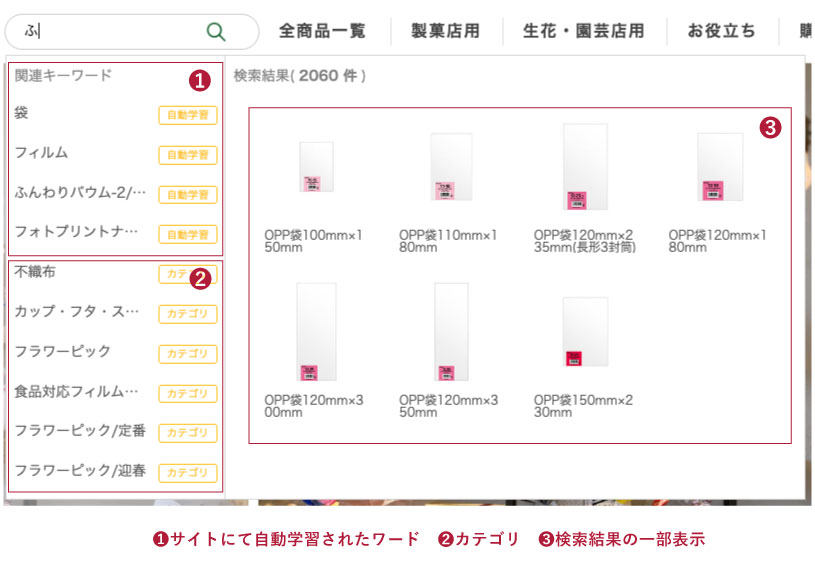The image size is (815, 564).
Task: Click the green search magnifier icon
Action: (x=215, y=31)
